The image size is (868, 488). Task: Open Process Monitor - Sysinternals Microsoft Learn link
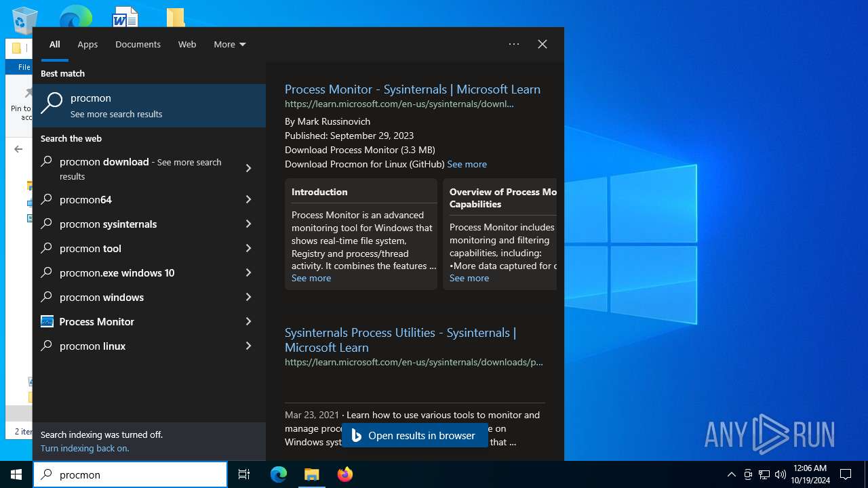[412, 89]
